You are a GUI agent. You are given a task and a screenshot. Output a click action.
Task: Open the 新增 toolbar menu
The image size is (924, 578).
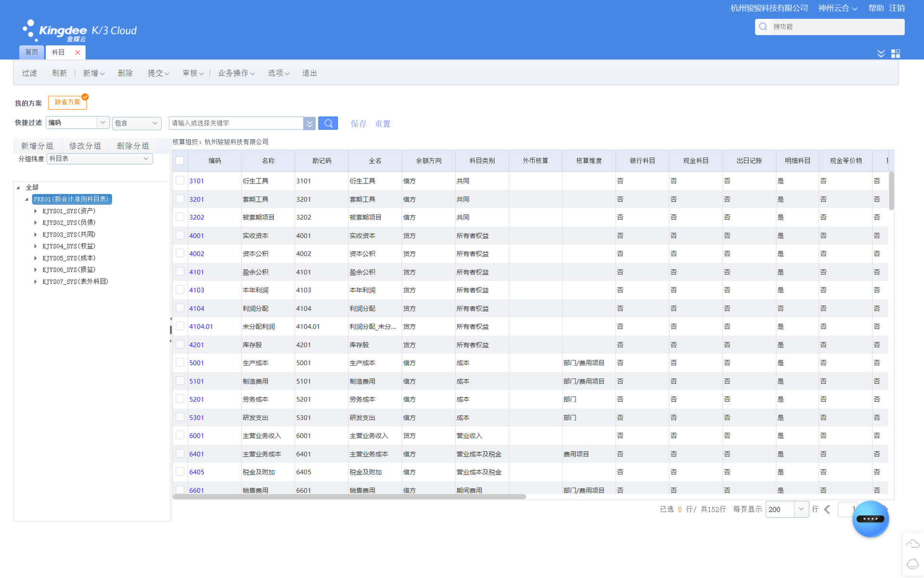click(94, 73)
